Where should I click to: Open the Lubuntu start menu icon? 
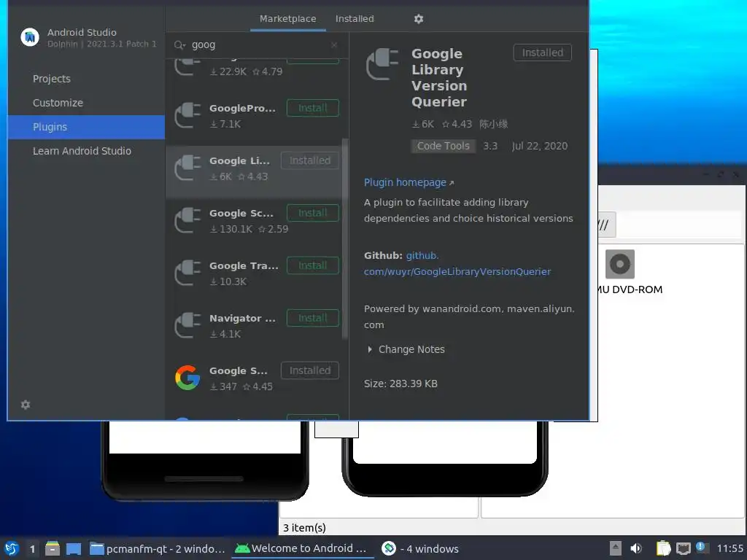[x=12, y=548]
